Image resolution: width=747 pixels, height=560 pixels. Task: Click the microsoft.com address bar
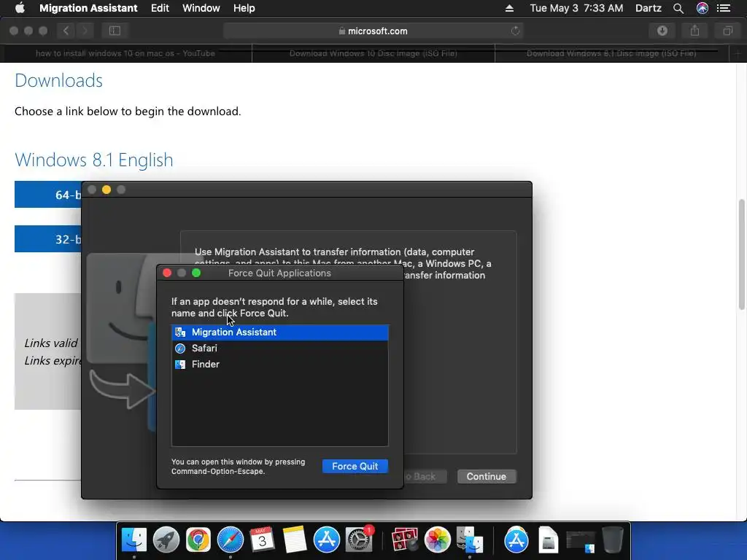click(x=373, y=31)
